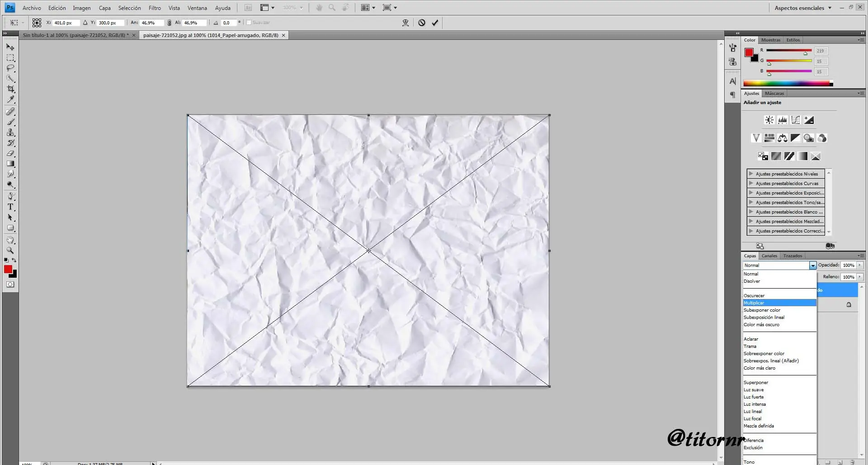This screenshot has width=868, height=465.
Task: Pick the Eyedropper tool
Action: [10, 100]
